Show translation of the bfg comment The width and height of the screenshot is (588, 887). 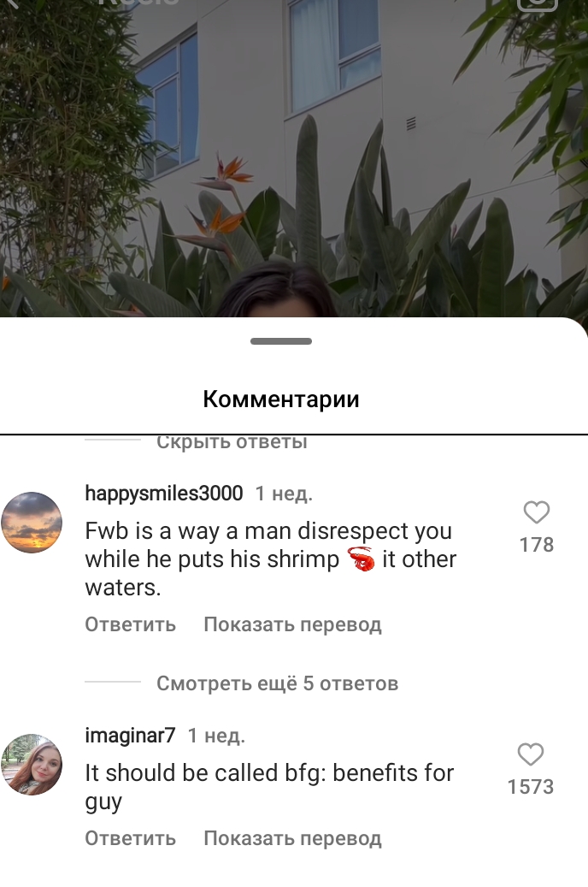point(292,837)
